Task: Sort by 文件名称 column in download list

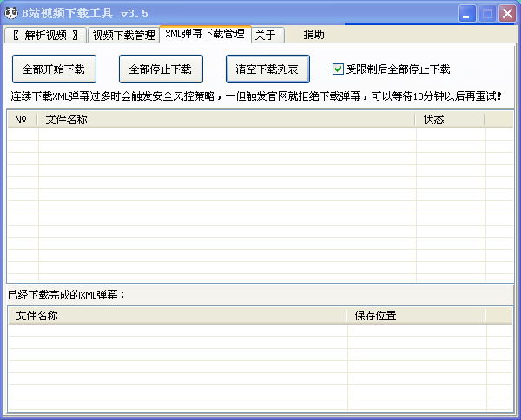Action: tap(226, 120)
